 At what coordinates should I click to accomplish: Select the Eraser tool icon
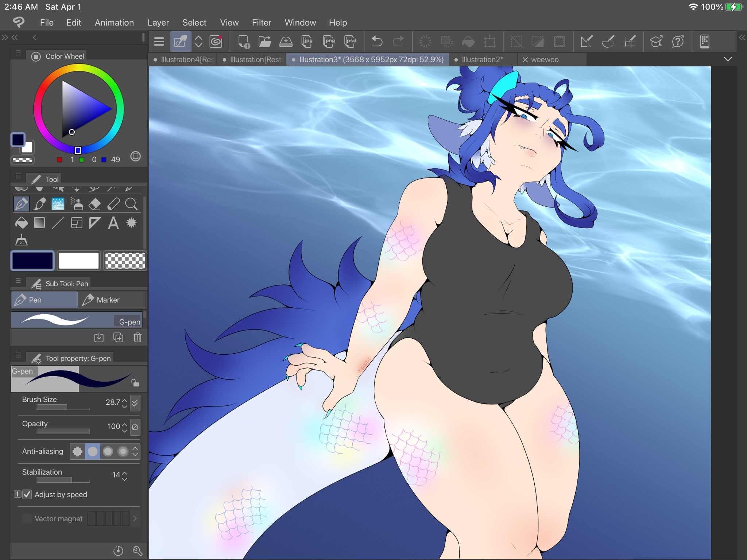[x=95, y=204]
